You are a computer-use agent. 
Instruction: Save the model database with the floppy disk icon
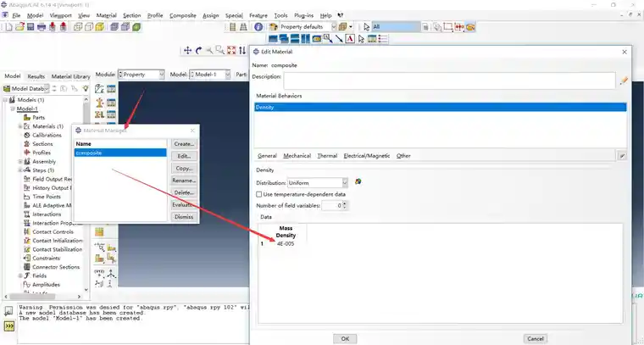[x=31, y=27]
